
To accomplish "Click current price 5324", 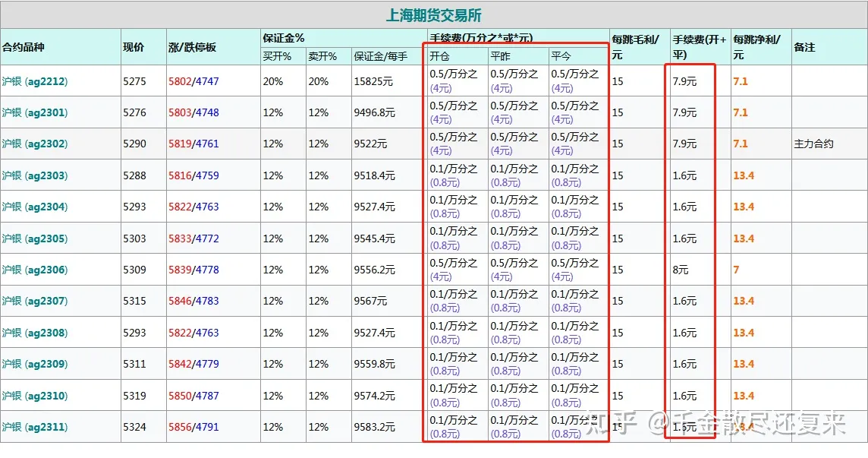I will [134, 427].
